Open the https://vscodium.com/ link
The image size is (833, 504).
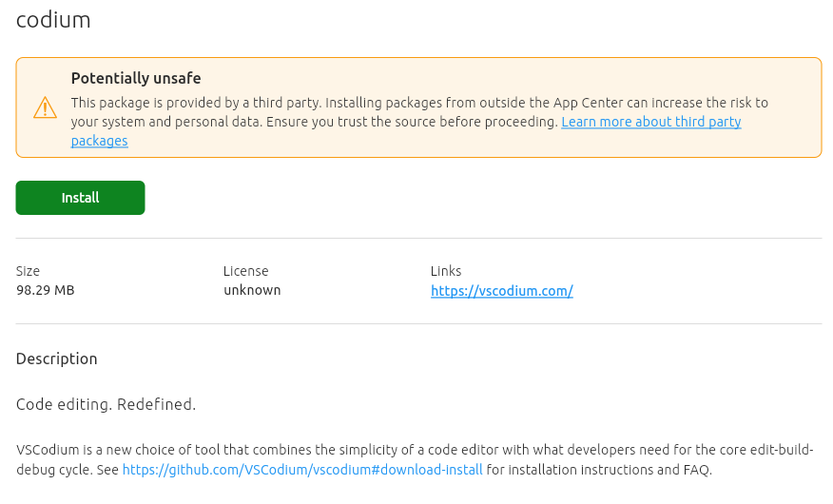[x=501, y=291]
